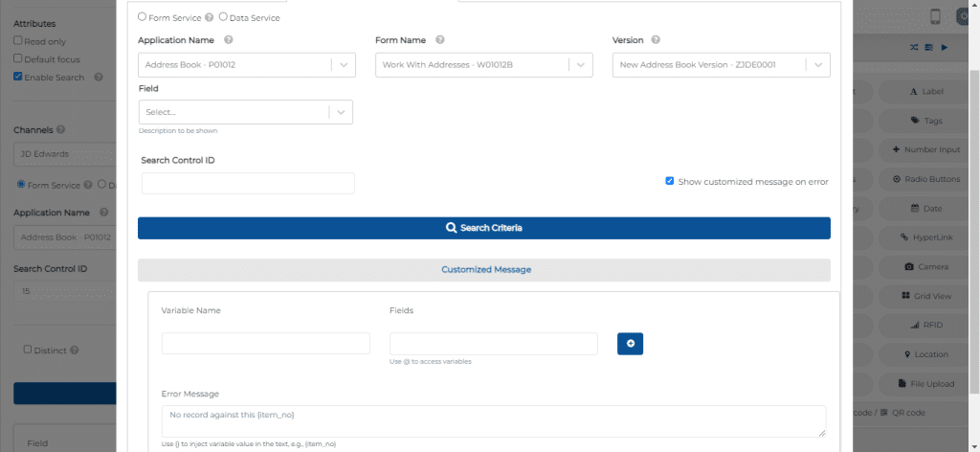Click New Address Book Version - ZJDE0001 combo box
The height and width of the screenshot is (452, 980).
pyautogui.click(x=722, y=65)
